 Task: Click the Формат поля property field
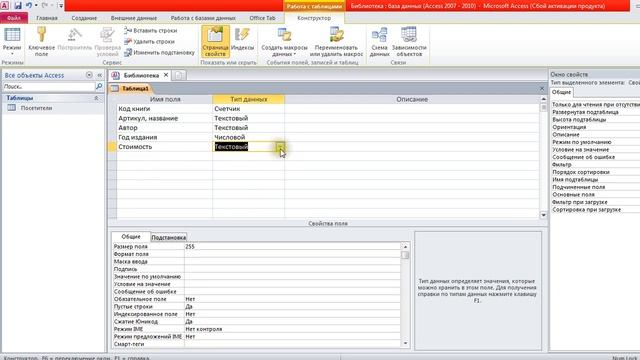[x=292, y=254]
